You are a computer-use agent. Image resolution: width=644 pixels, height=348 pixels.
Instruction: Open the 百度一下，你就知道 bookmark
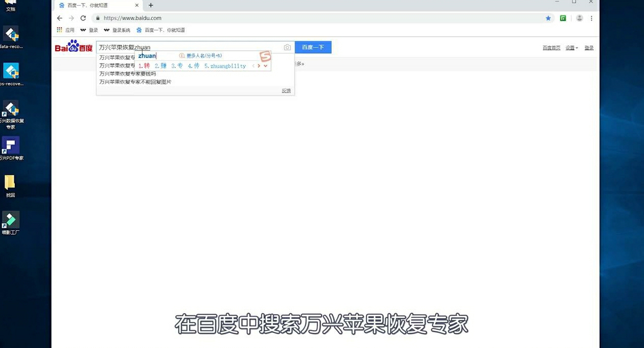pos(160,30)
